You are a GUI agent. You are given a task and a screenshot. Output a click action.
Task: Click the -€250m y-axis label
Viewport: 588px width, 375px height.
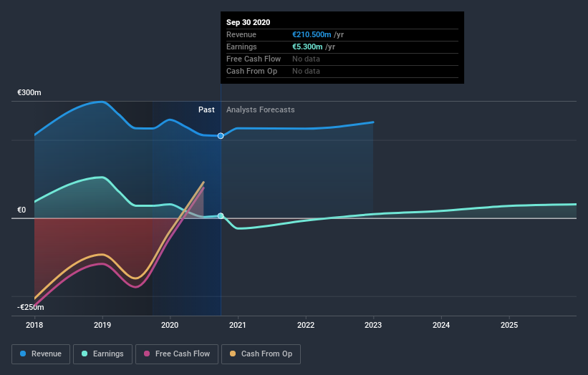(31, 307)
